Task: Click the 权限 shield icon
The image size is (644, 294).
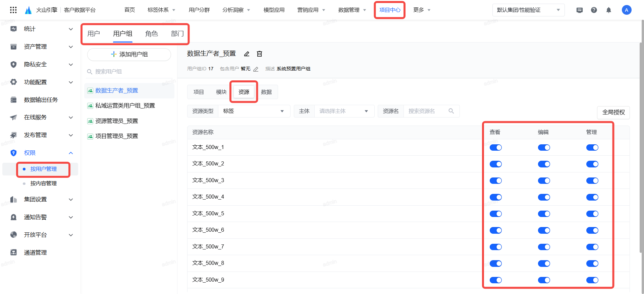Action: click(13, 153)
